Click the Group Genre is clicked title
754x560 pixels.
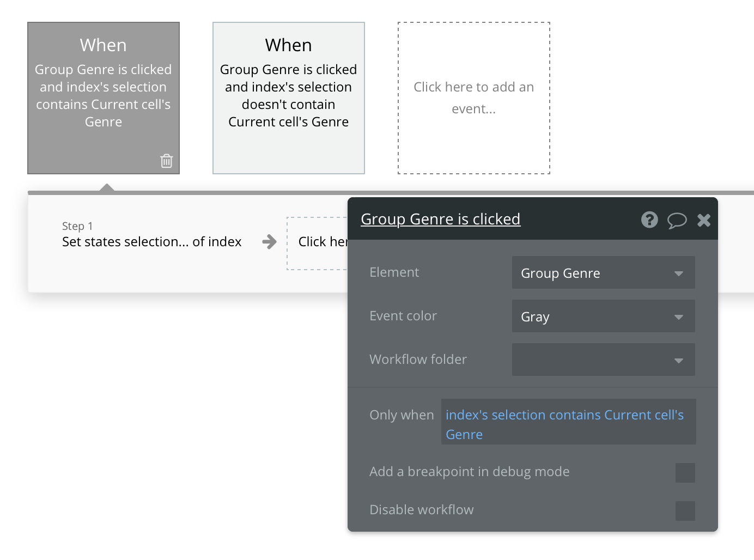coord(440,219)
